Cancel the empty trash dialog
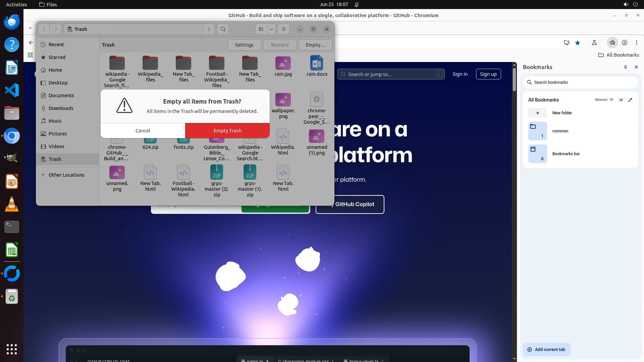 pyautogui.click(x=143, y=131)
